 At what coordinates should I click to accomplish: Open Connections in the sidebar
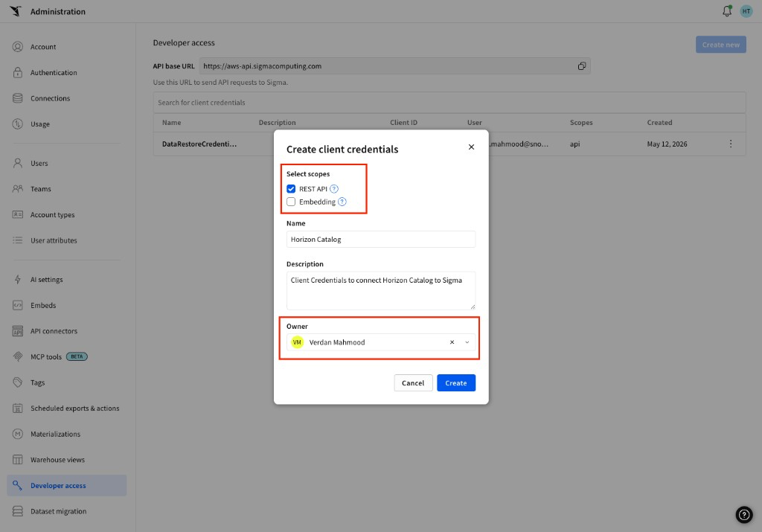pos(50,98)
